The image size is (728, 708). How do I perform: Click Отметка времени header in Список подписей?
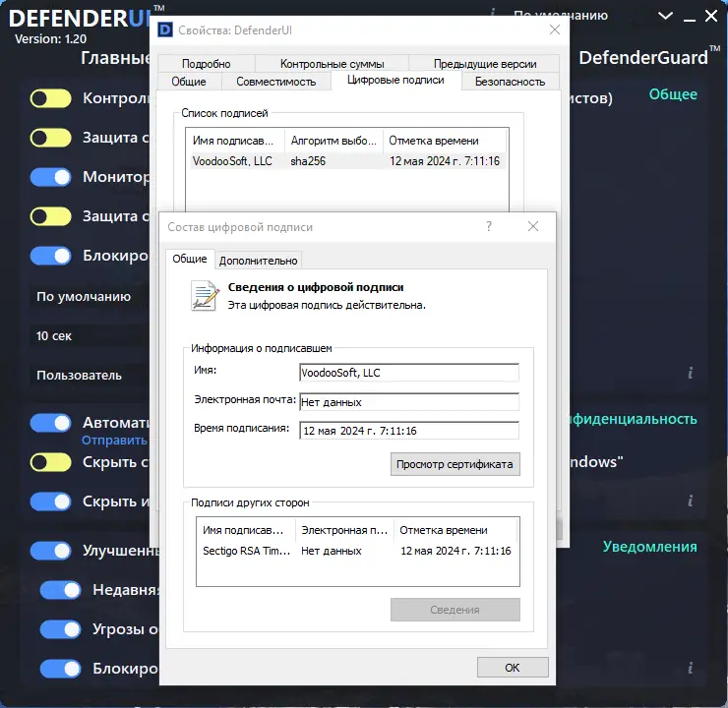coord(445,141)
